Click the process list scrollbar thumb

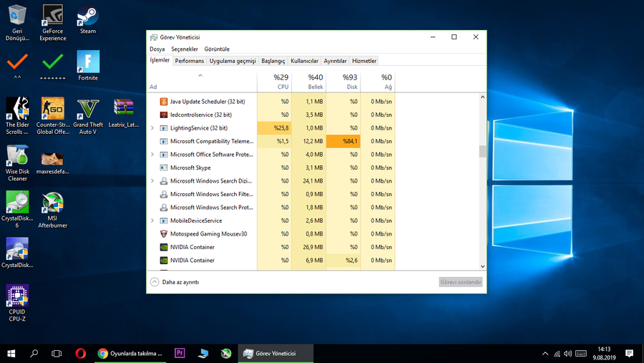482,151
